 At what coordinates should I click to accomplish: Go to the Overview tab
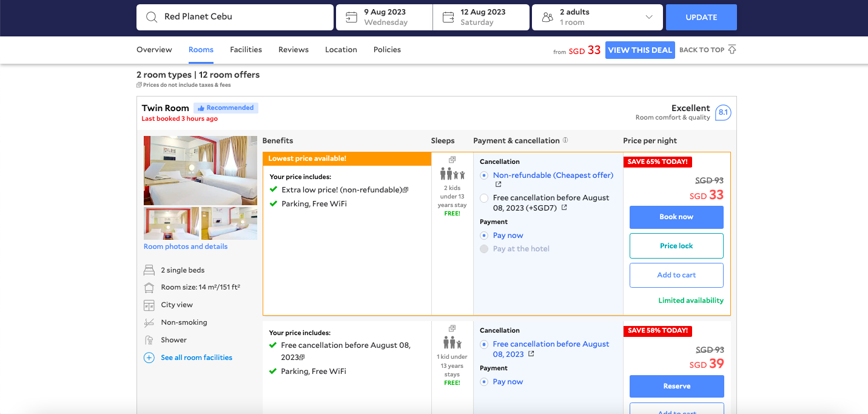(154, 50)
